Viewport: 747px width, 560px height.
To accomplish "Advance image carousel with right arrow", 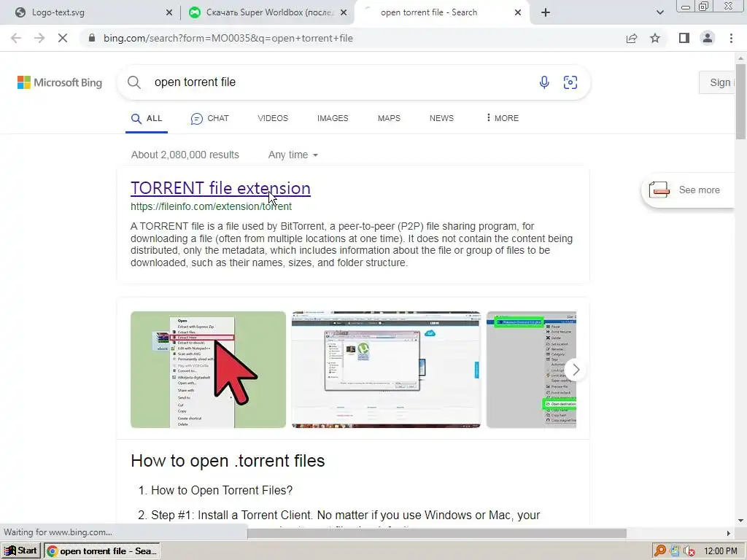I will point(576,370).
